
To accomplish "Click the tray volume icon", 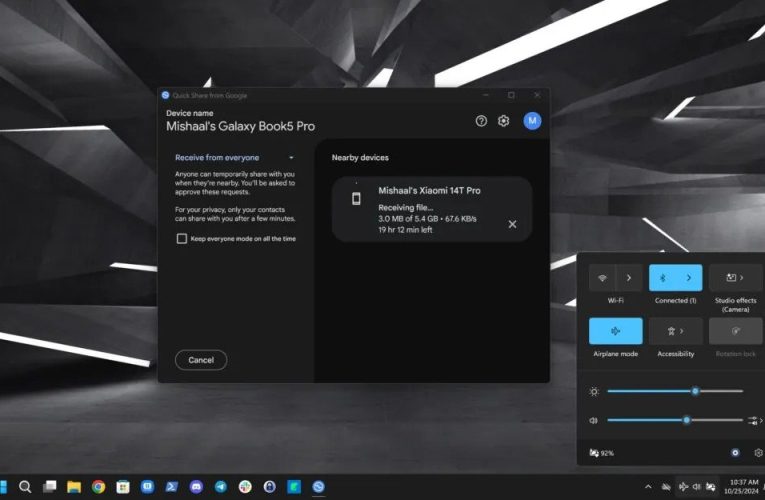I will point(697,486).
